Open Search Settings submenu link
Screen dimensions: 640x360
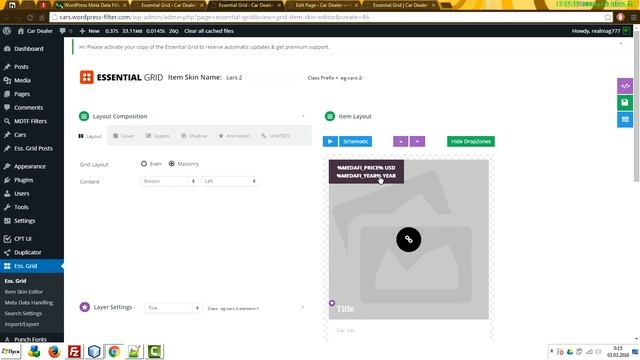point(23,313)
